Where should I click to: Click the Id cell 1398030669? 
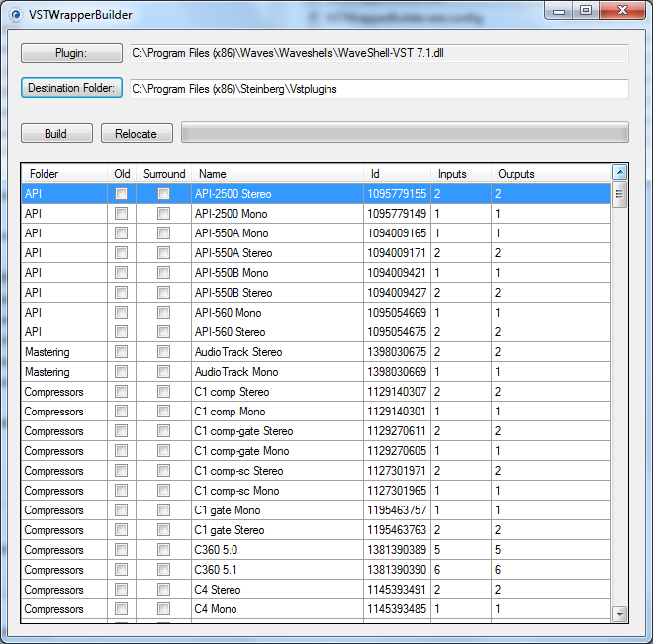(x=398, y=372)
